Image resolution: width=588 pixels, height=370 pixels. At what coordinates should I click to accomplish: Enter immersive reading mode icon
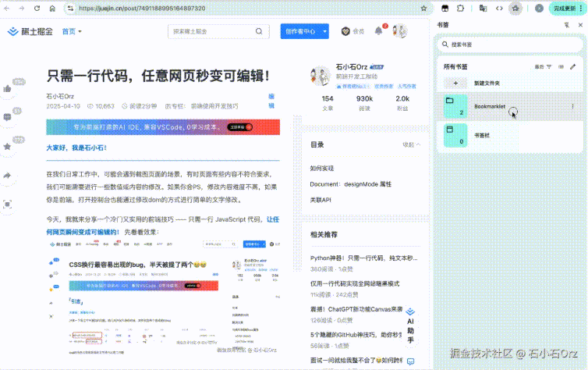point(7,205)
